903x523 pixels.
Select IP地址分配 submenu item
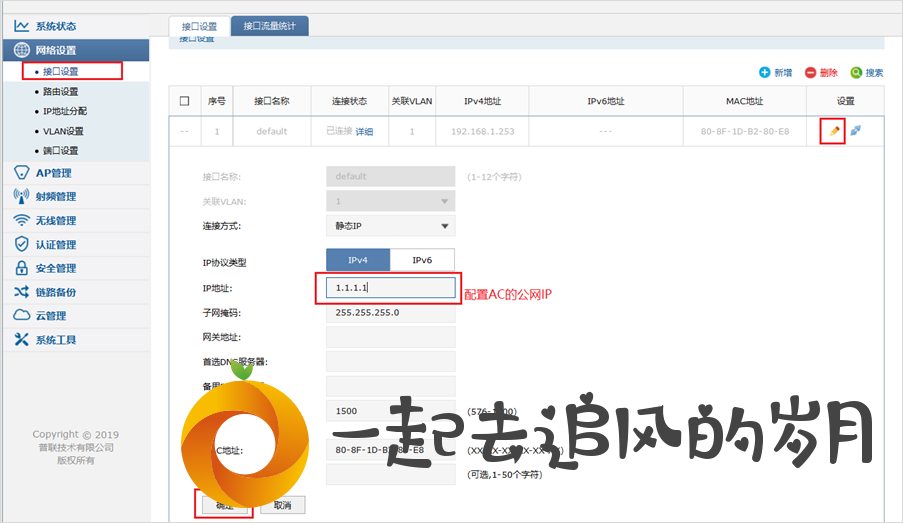(65, 111)
